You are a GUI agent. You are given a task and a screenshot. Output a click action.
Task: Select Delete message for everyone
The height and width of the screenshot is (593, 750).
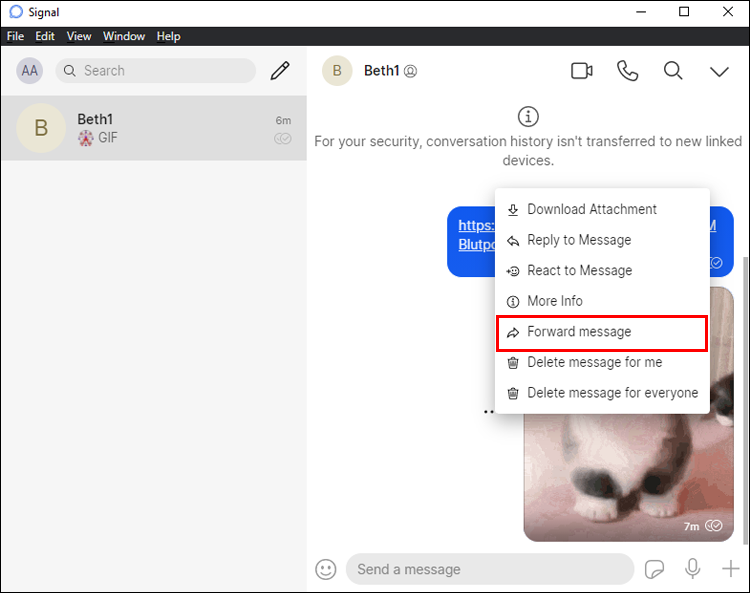pos(602,393)
